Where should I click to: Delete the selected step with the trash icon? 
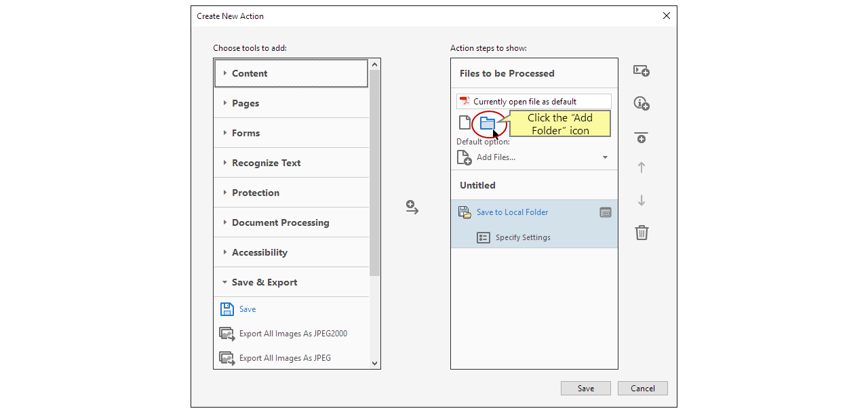tap(641, 233)
